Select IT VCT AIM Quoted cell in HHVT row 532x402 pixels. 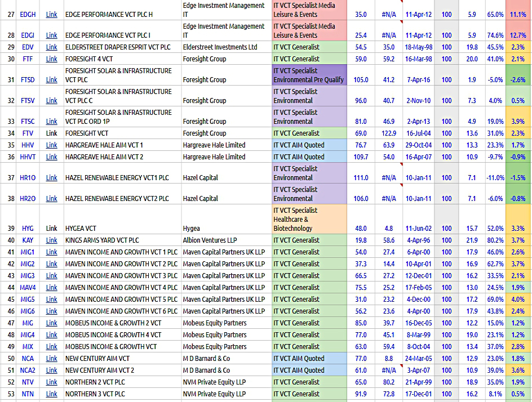click(309, 157)
